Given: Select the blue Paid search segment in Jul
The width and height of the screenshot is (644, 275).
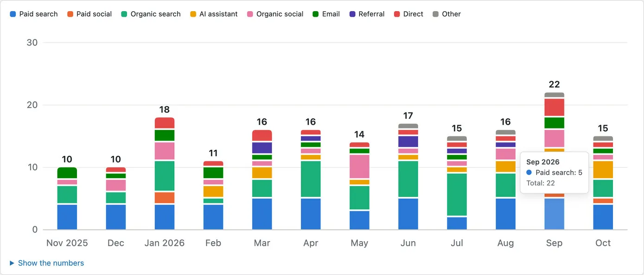Looking at the screenshot, I should pos(457,224).
